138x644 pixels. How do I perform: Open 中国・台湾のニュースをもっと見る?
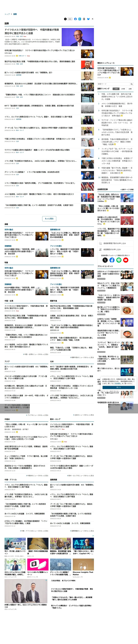[x=36, y=354]
